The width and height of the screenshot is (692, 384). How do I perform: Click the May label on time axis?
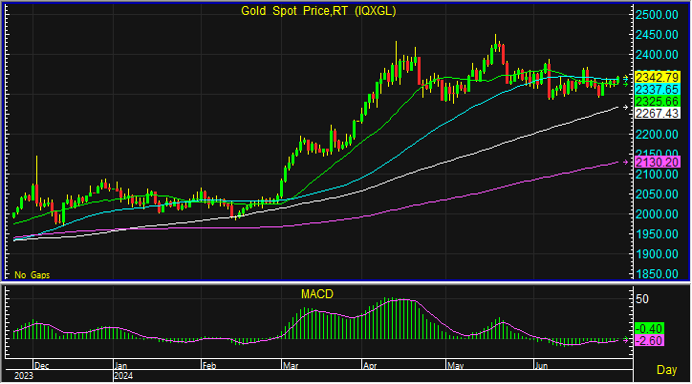pos(455,365)
